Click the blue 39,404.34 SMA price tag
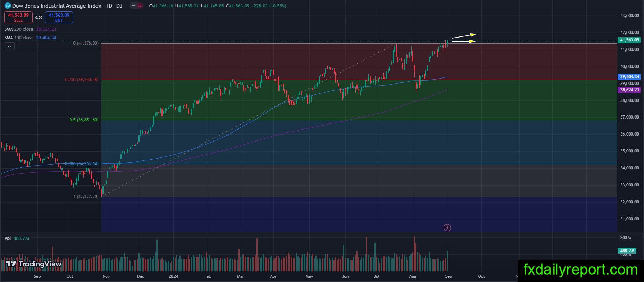This screenshot has width=644, height=282. coord(630,77)
